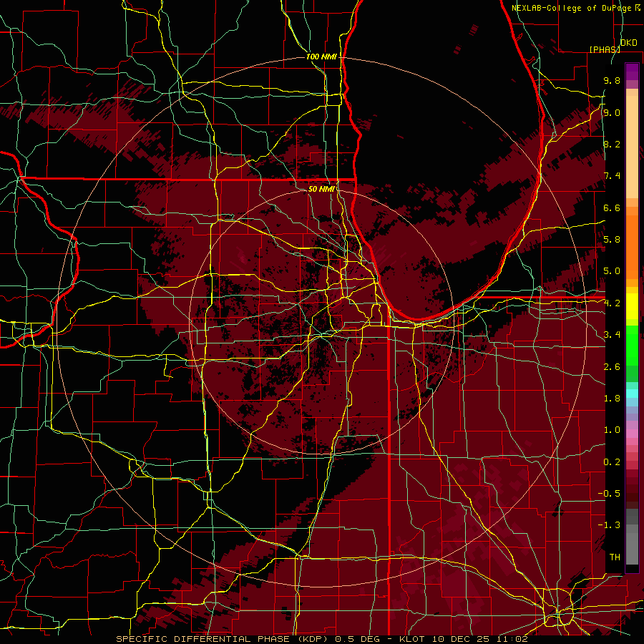Click the bright green segment of the color bar
644x644 pixels.
click(x=632, y=345)
